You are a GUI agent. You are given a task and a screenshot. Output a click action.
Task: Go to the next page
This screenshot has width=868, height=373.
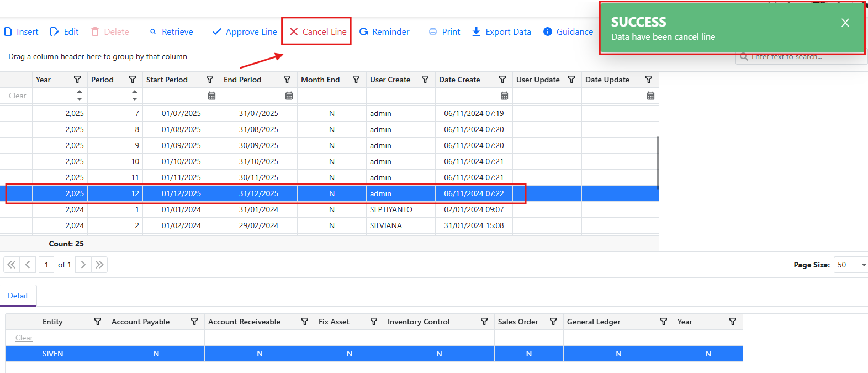point(83,265)
